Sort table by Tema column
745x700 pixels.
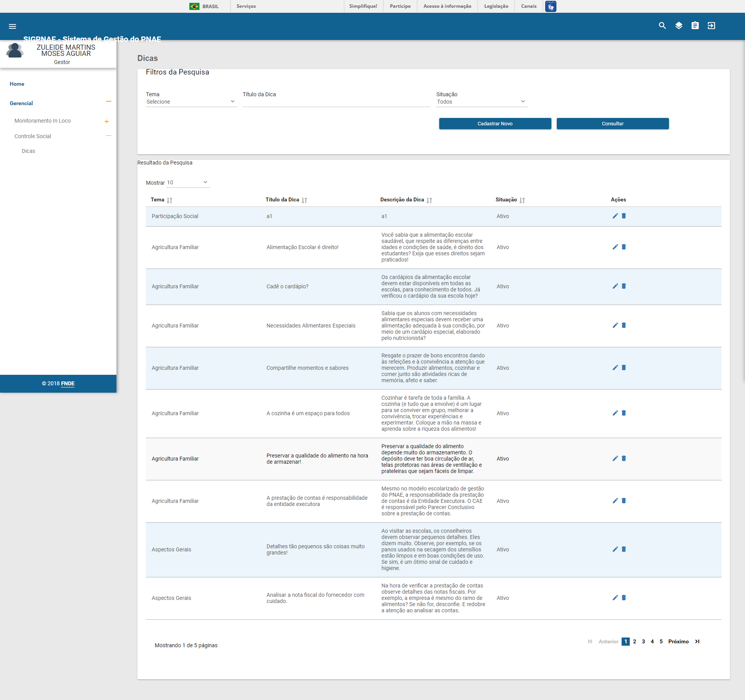(x=170, y=200)
